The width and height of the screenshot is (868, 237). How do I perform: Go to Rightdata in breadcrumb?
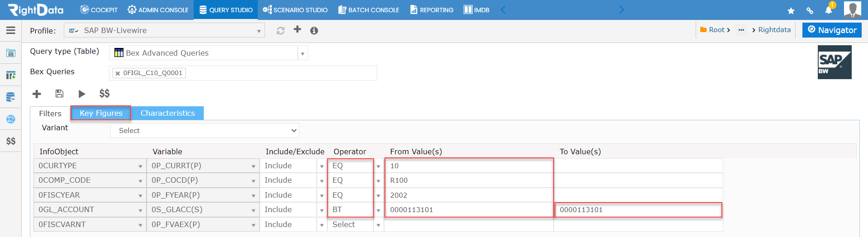tap(774, 30)
